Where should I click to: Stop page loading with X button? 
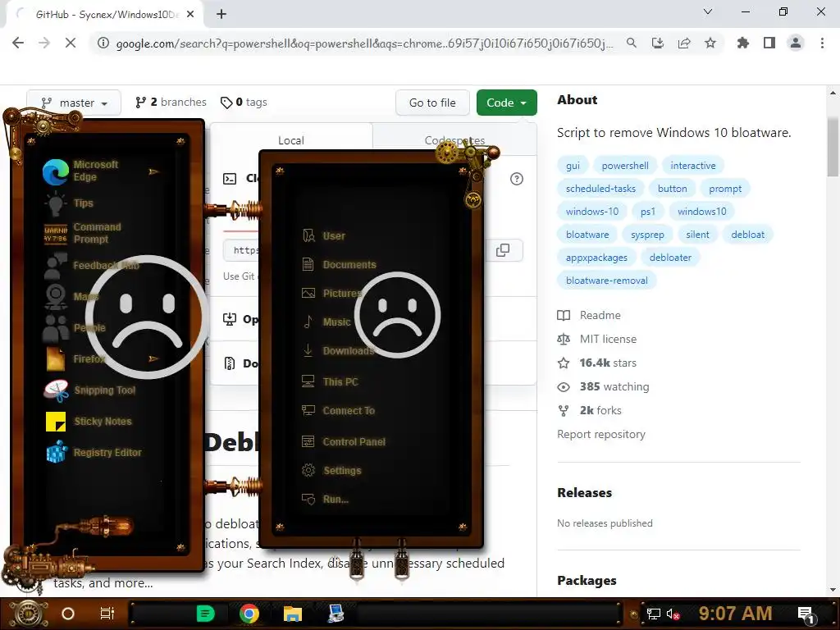71,43
